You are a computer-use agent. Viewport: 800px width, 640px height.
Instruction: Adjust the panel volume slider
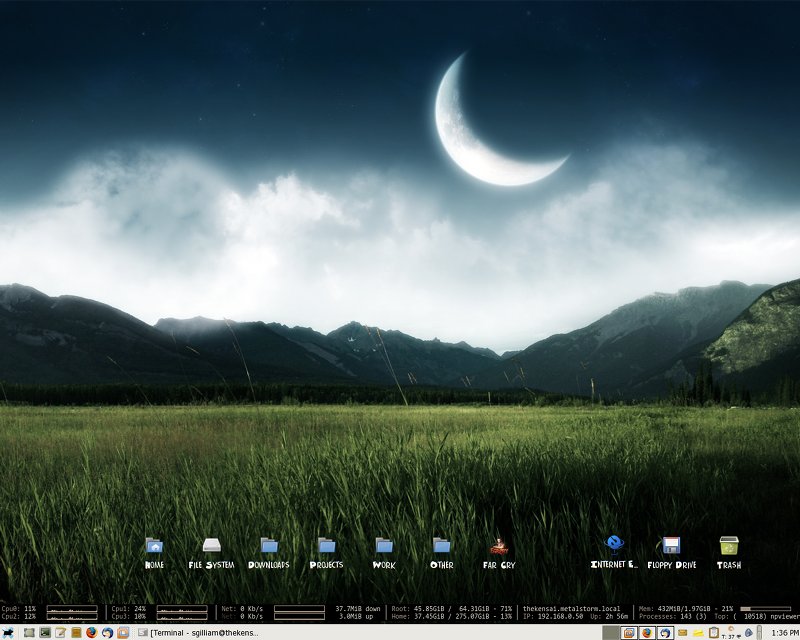[x=759, y=633]
